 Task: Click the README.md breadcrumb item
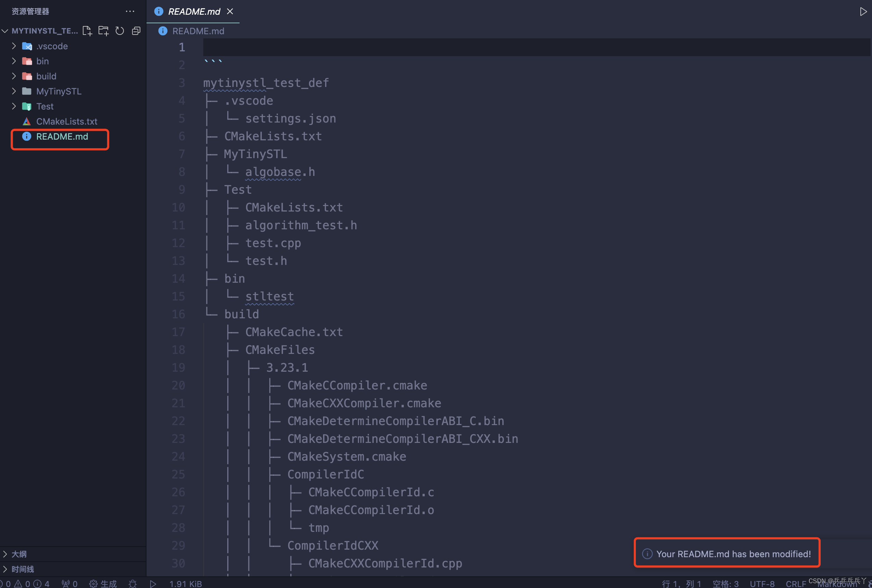tap(198, 31)
